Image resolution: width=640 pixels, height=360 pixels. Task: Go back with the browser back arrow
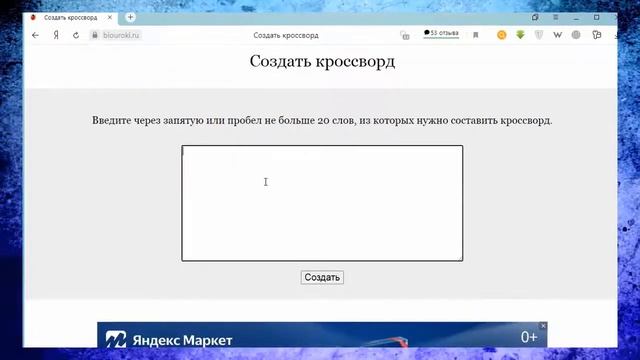tap(36, 36)
